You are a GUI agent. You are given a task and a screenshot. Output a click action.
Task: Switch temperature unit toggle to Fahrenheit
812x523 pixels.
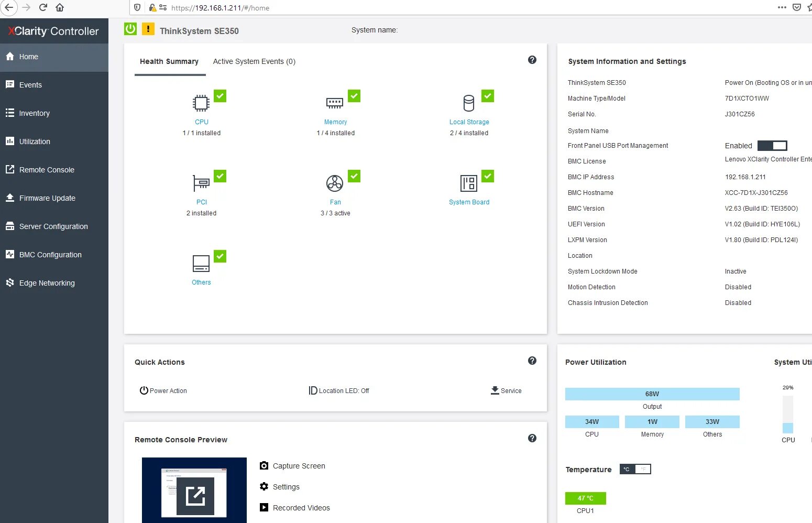pos(643,469)
